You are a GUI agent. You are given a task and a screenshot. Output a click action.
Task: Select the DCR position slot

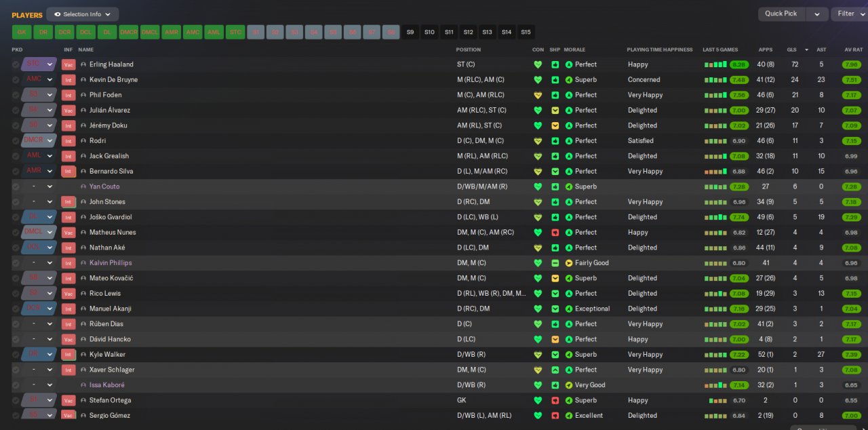(64, 32)
